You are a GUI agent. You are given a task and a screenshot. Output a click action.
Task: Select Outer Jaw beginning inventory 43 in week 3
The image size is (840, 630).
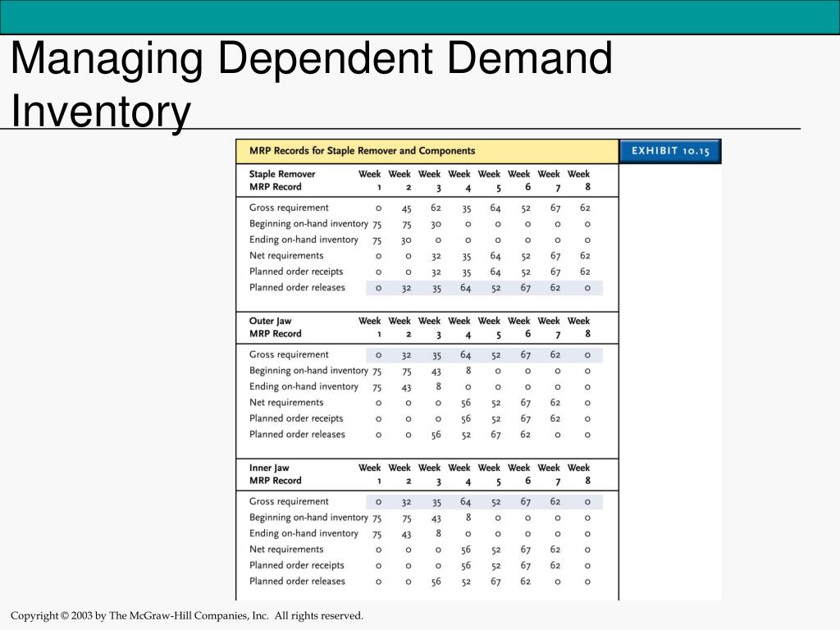point(436,372)
